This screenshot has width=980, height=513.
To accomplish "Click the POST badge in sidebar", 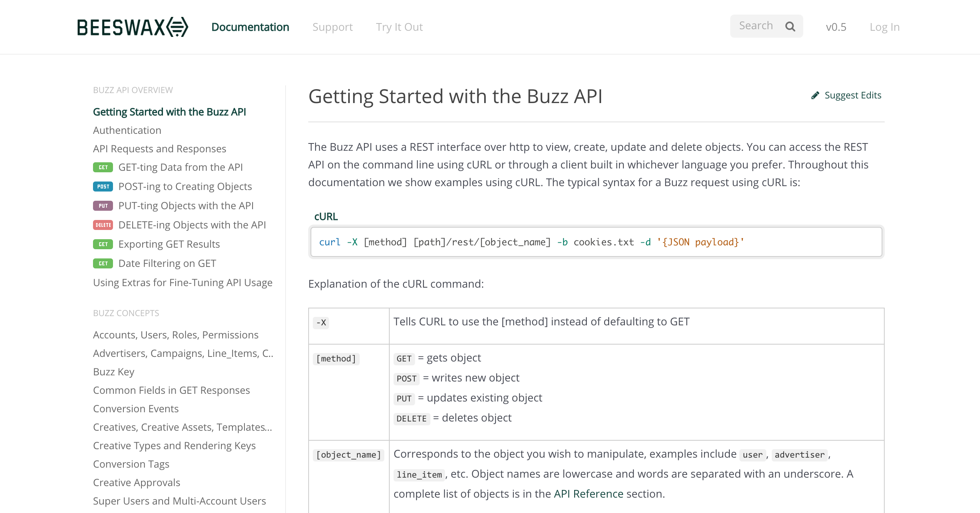I will click(x=103, y=187).
